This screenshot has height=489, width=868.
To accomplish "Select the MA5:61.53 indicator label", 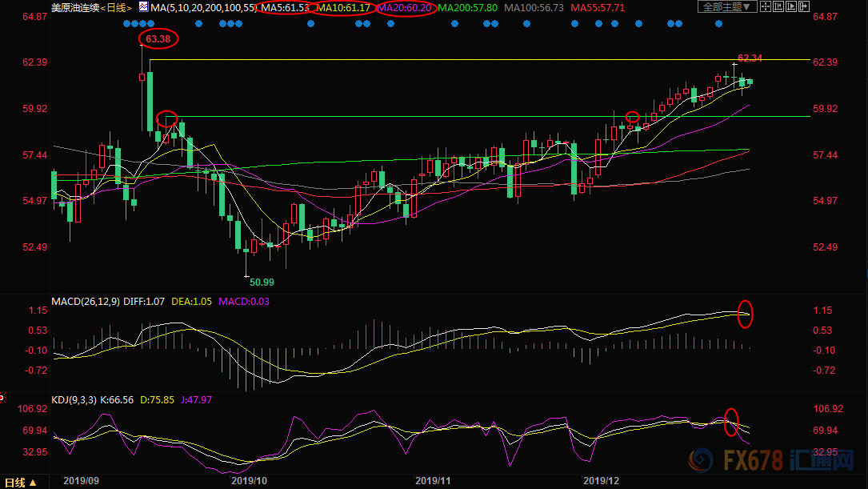I will [x=286, y=7].
